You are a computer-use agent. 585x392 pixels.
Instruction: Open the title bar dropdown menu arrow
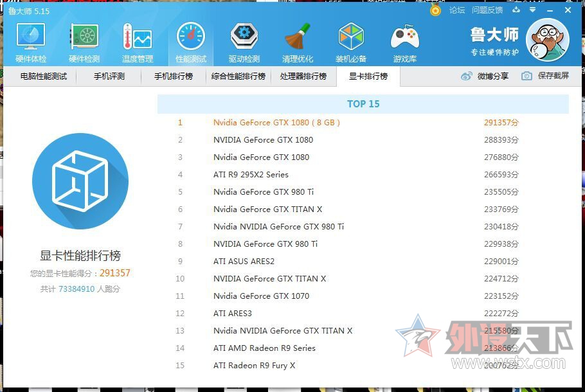click(533, 10)
